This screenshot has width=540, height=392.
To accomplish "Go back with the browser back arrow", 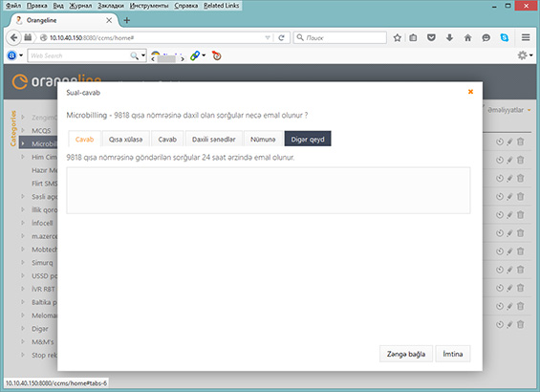I will click(13, 37).
